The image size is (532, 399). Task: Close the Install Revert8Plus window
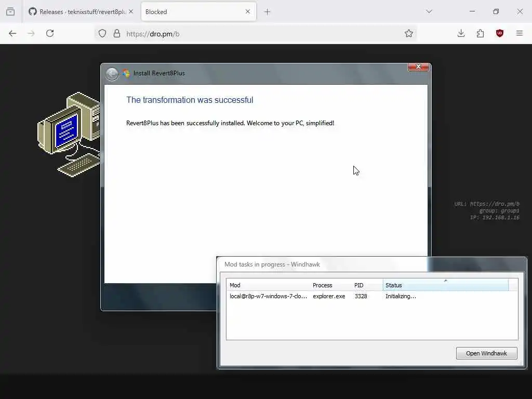418,67
